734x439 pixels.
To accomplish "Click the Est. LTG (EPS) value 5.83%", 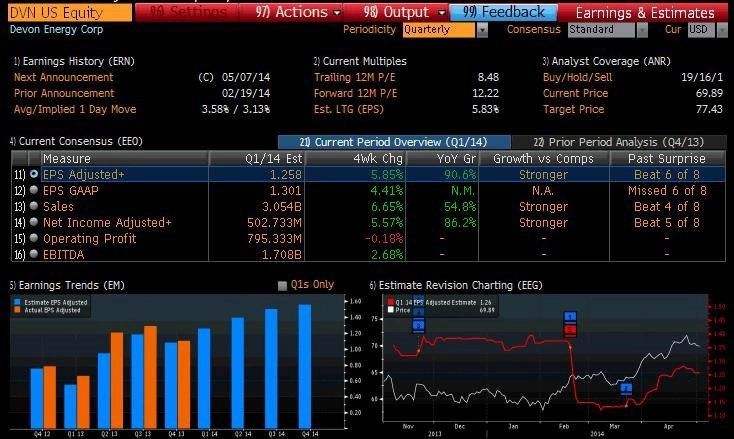I will coord(485,109).
